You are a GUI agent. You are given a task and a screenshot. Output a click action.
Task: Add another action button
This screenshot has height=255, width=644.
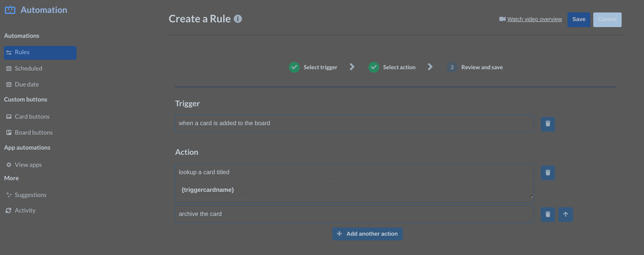(368, 234)
